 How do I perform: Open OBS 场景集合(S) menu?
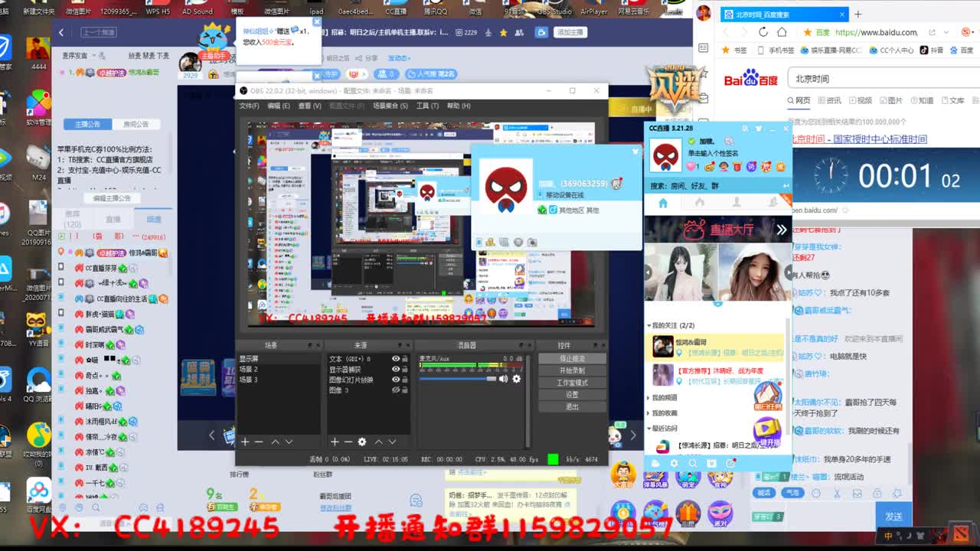click(390, 106)
